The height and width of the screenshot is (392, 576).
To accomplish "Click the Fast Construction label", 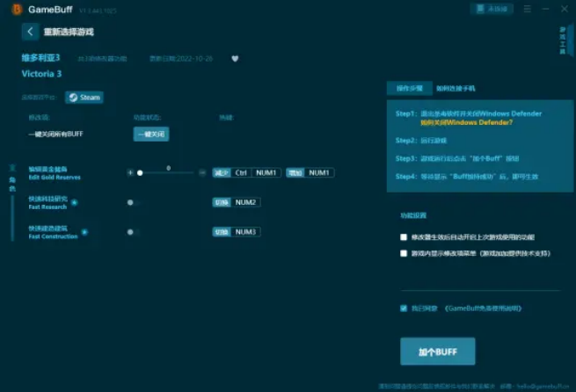I will 54,232.
